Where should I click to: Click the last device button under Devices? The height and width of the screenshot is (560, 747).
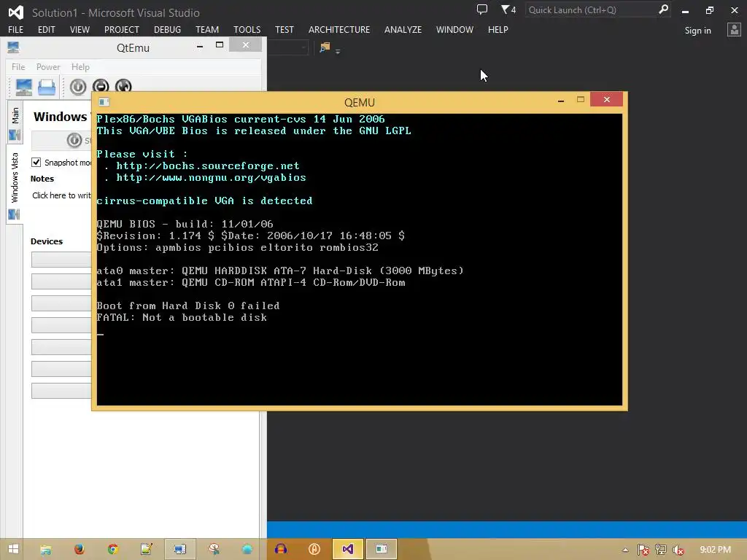pos(61,391)
